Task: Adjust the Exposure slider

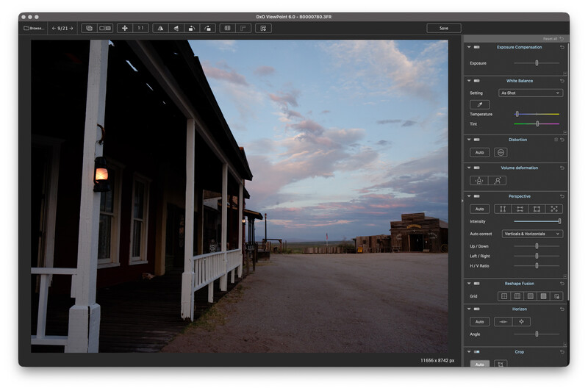Action: [x=537, y=63]
